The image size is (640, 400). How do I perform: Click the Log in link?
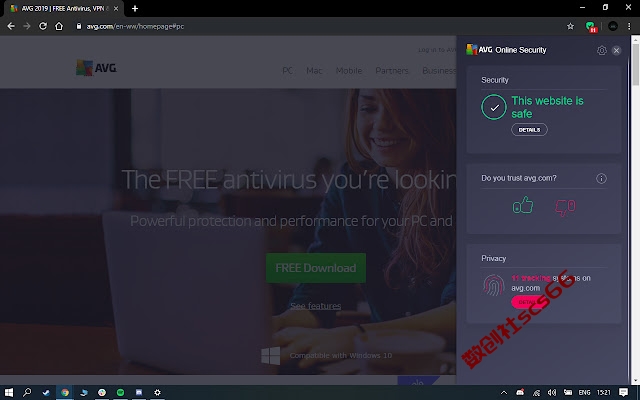[437, 50]
